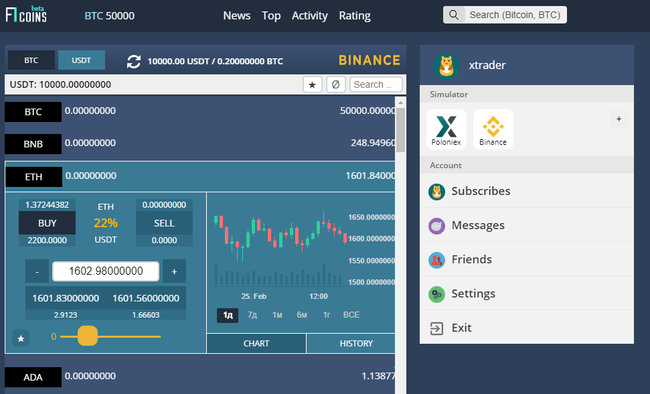Expand the BNB coin row
This screenshot has width=650, height=394.
[200, 143]
